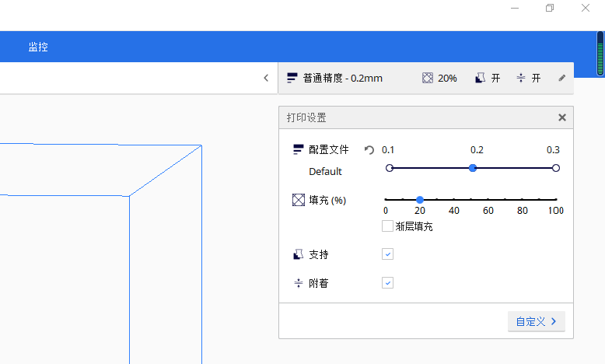
Task: Click the 附着 icon in the settings panel
Action: [298, 283]
